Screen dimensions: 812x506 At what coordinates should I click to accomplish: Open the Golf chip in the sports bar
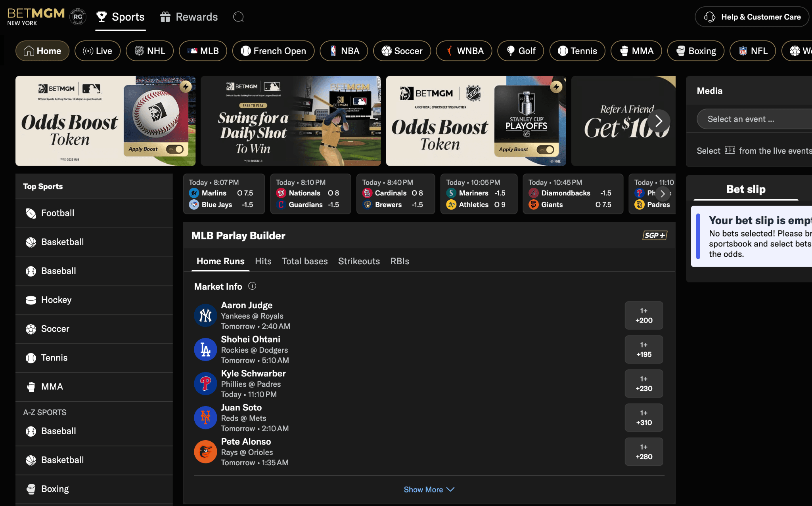(521, 51)
